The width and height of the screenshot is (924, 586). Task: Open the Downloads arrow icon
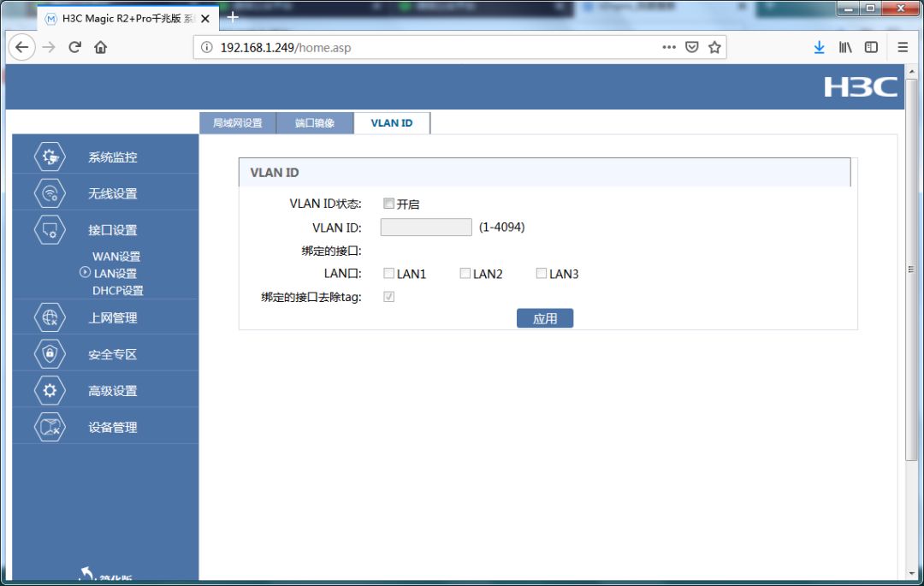819,47
